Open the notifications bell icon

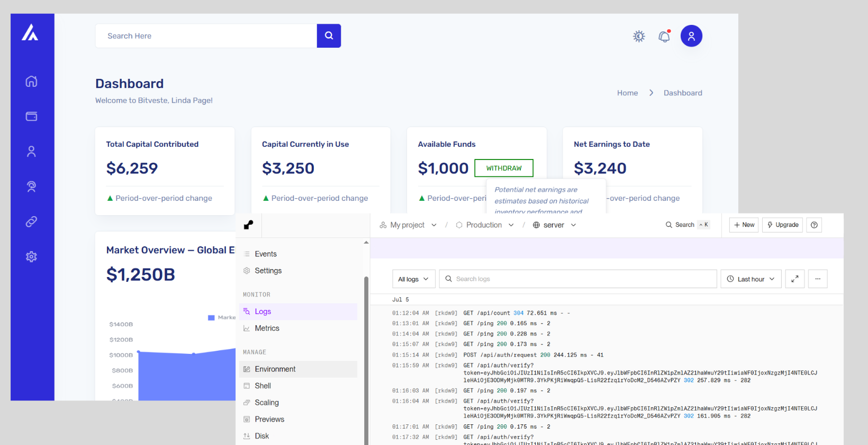[664, 36]
